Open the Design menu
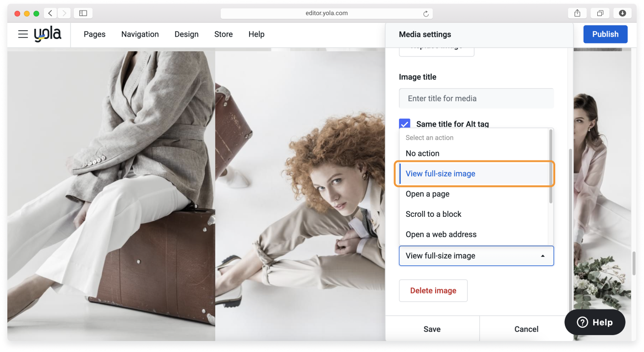Image resolution: width=644 pixels, height=352 pixels. pyautogui.click(x=186, y=34)
